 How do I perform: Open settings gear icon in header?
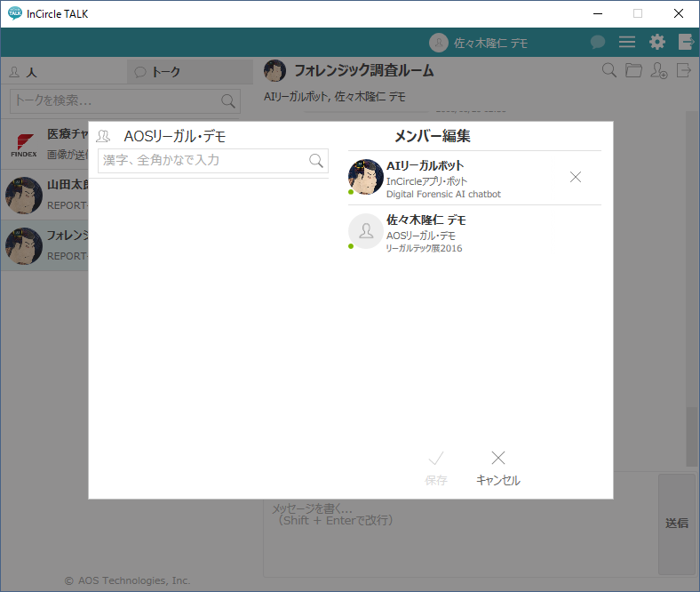pyautogui.click(x=657, y=42)
